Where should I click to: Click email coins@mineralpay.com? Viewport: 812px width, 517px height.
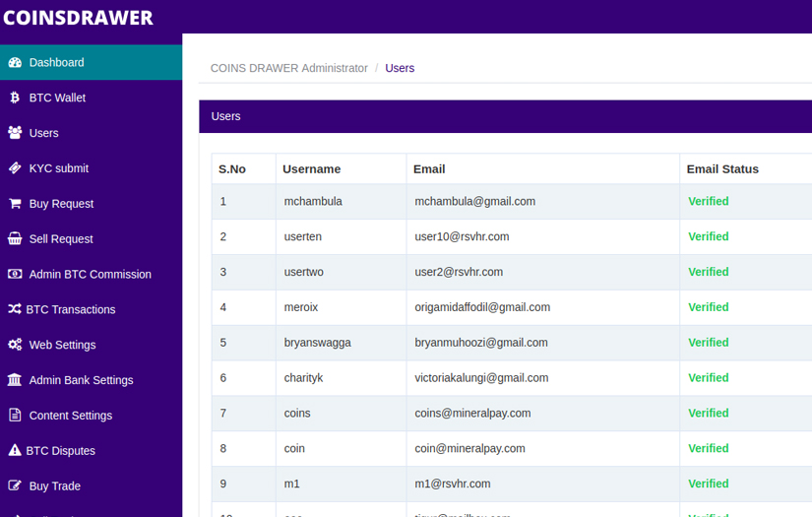pyautogui.click(x=472, y=413)
